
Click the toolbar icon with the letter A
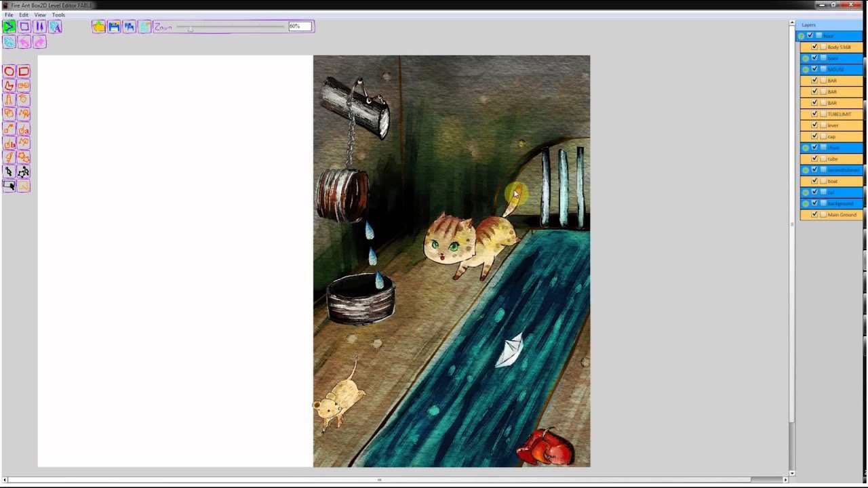click(x=56, y=26)
